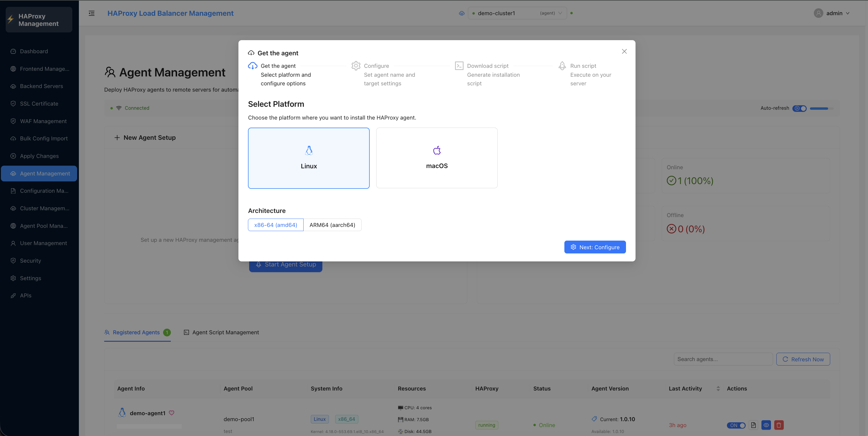Image resolution: width=868 pixels, height=436 pixels.
Task: Open Backend Servers in sidebar
Action: coord(39,86)
